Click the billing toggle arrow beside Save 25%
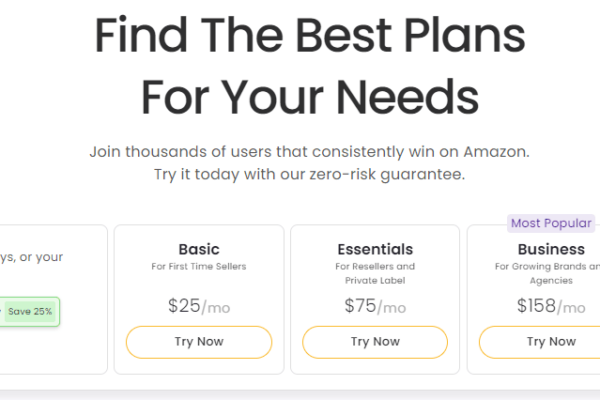The height and width of the screenshot is (400, 600). 1,311
